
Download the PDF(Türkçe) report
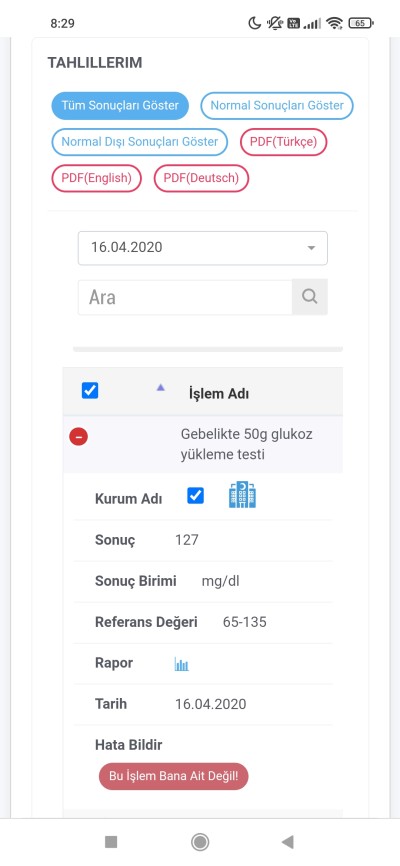pyautogui.click(x=283, y=142)
